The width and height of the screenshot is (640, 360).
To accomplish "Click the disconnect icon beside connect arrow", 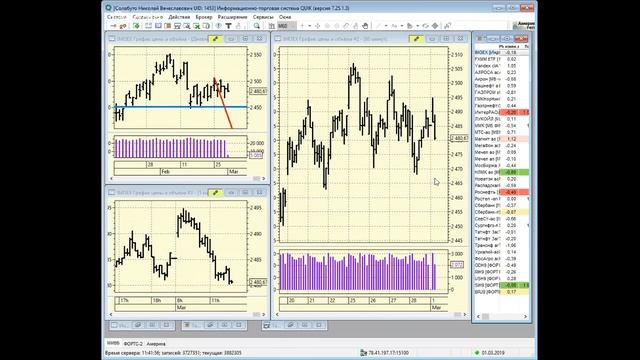I will (x=122, y=26).
